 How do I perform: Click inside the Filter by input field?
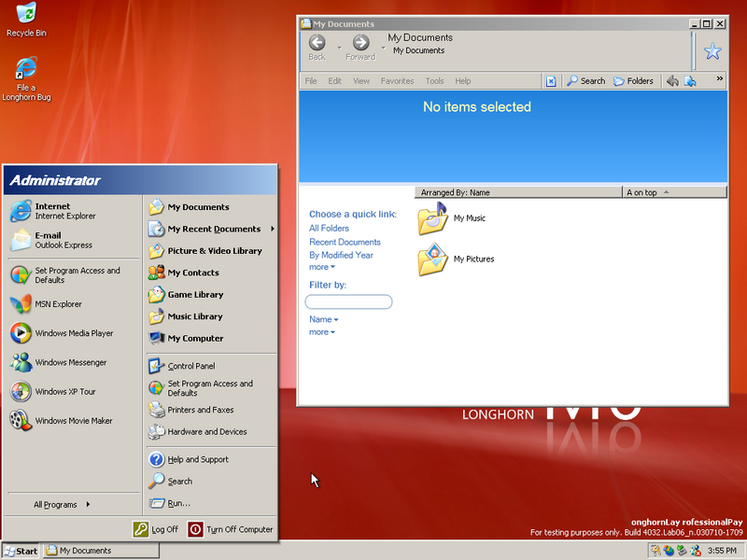pyautogui.click(x=348, y=301)
